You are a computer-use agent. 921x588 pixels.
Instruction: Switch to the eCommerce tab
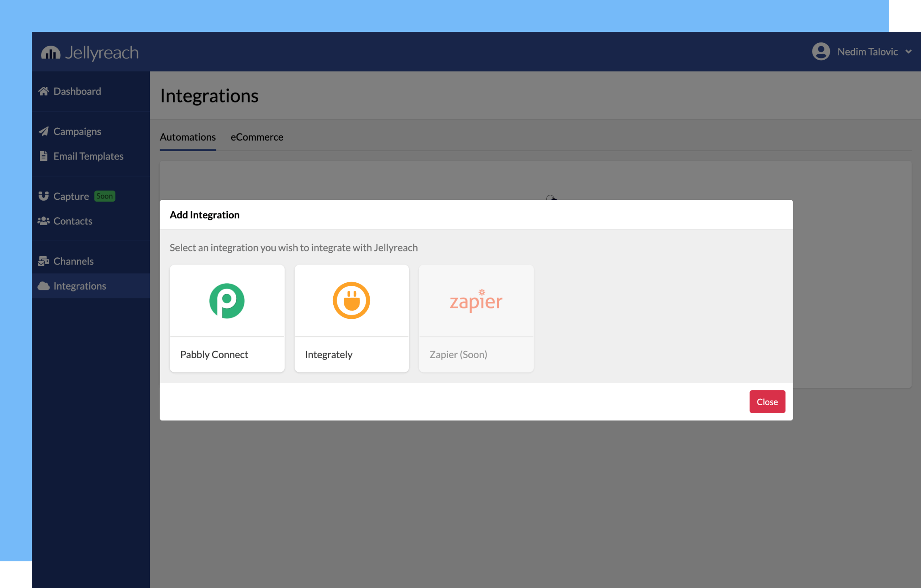pos(257,137)
